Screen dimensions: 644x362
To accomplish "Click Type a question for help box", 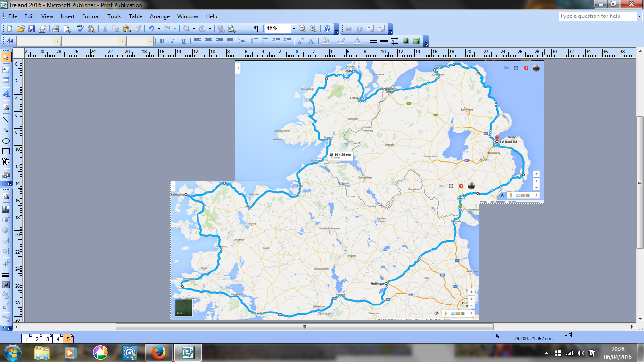I will point(596,16).
